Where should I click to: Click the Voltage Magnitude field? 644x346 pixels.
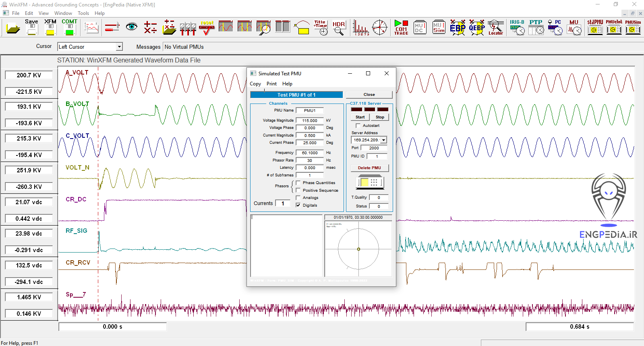tap(310, 120)
